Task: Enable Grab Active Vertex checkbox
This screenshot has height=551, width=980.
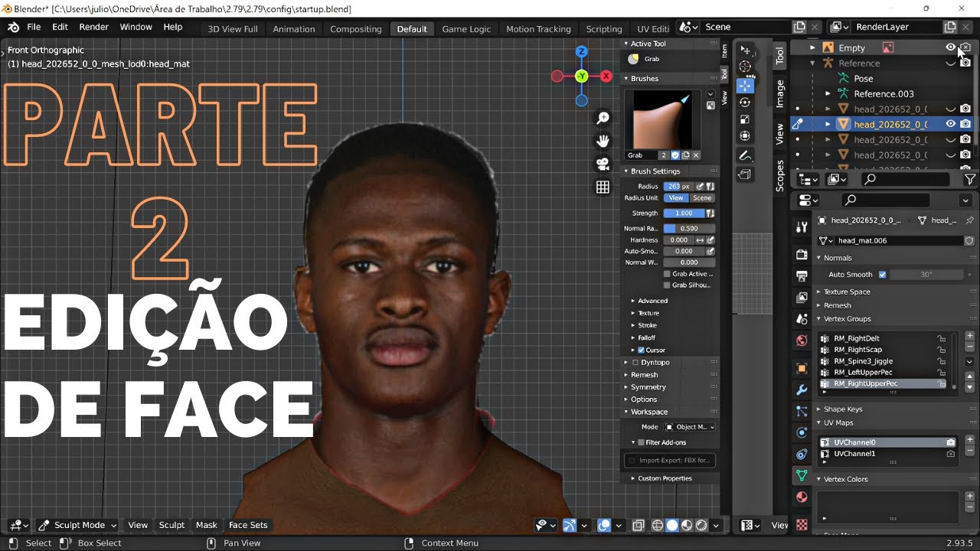Action: tap(667, 274)
